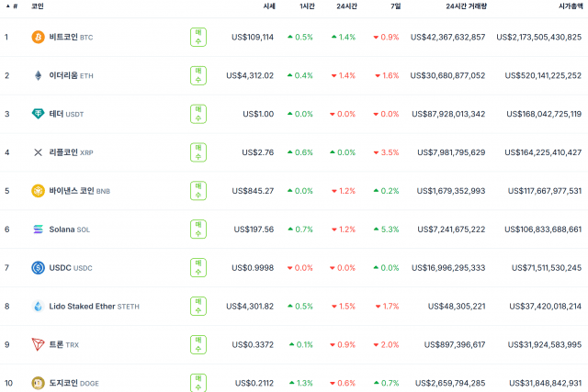Viewport: 588px width, 392px height.
Task: Click the Solana coin icon
Action: [38, 230]
